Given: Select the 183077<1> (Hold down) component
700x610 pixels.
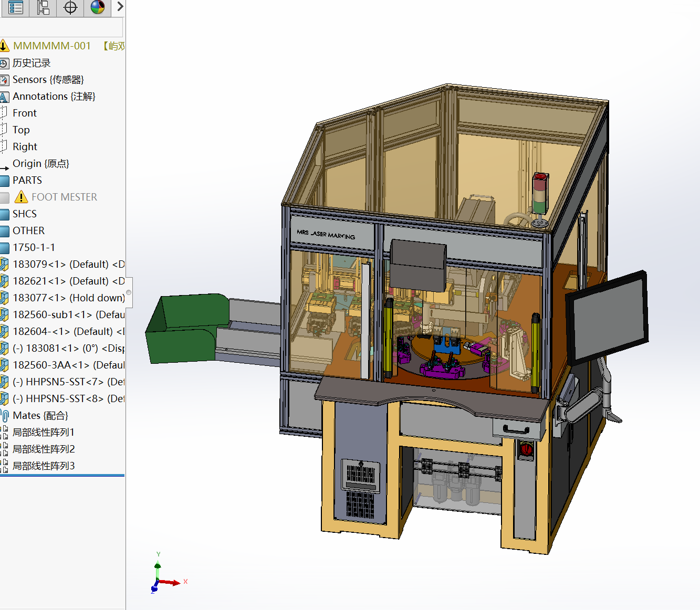Looking at the screenshot, I should [x=68, y=298].
